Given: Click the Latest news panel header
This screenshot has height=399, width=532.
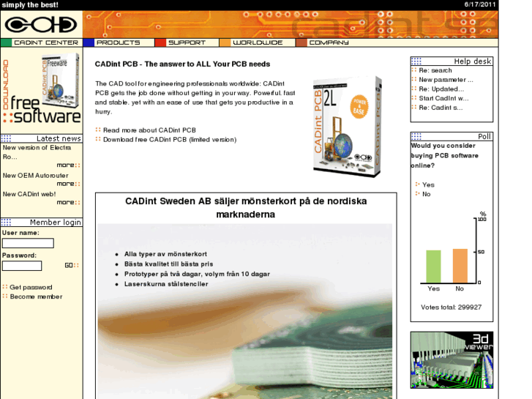Looking at the screenshot, I should pyautogui.click(x=42, y=138).
